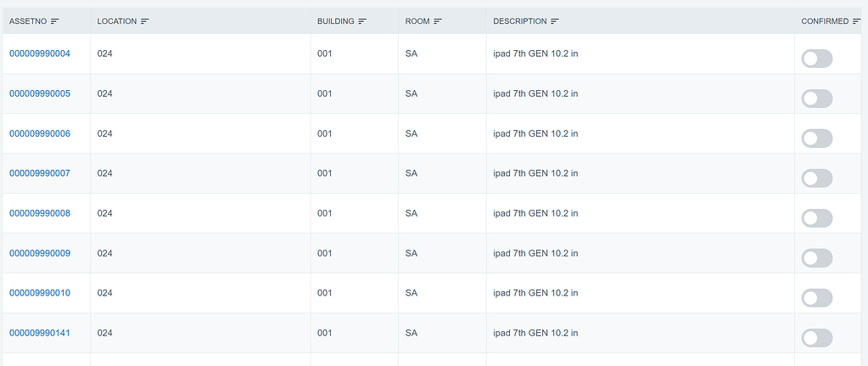This screenshot has height=366, width=868.
Task: Click the ASSETNO column header text
Action: pyautogui.click(x=27, y=21)
